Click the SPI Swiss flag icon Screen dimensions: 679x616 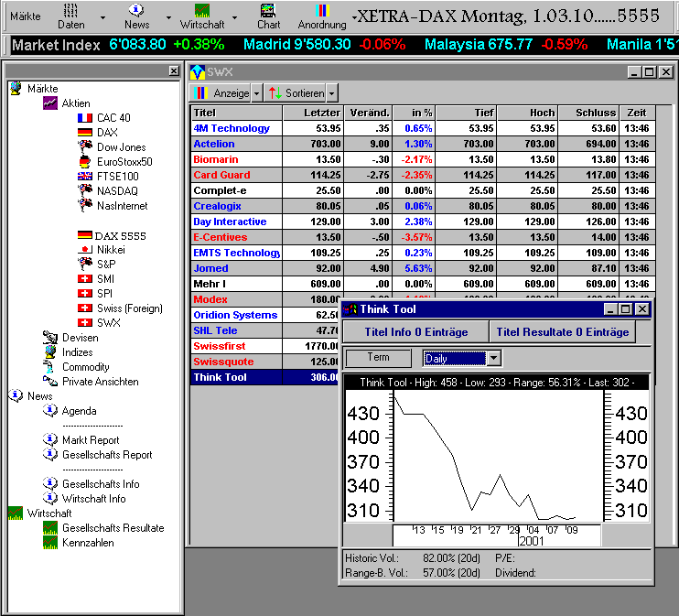(85, 293)
